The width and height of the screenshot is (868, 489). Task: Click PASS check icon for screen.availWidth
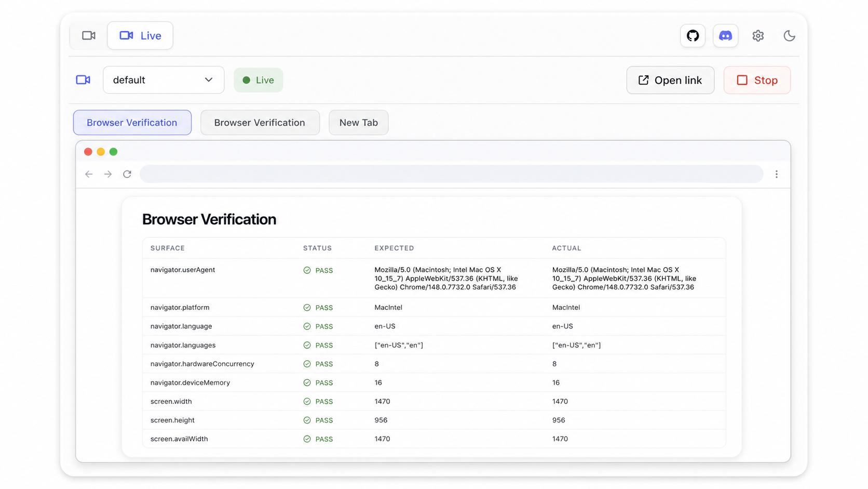307,439
